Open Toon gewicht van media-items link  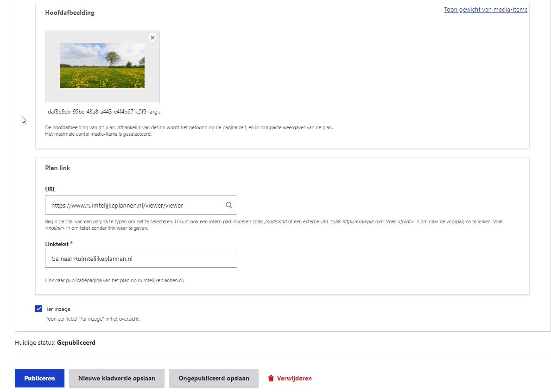tap(485, 9)
